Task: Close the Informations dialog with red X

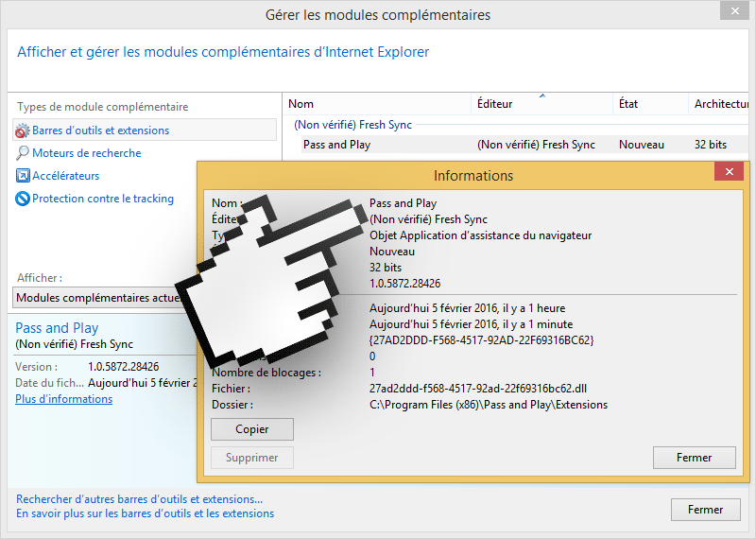Action: pos(729,171)
